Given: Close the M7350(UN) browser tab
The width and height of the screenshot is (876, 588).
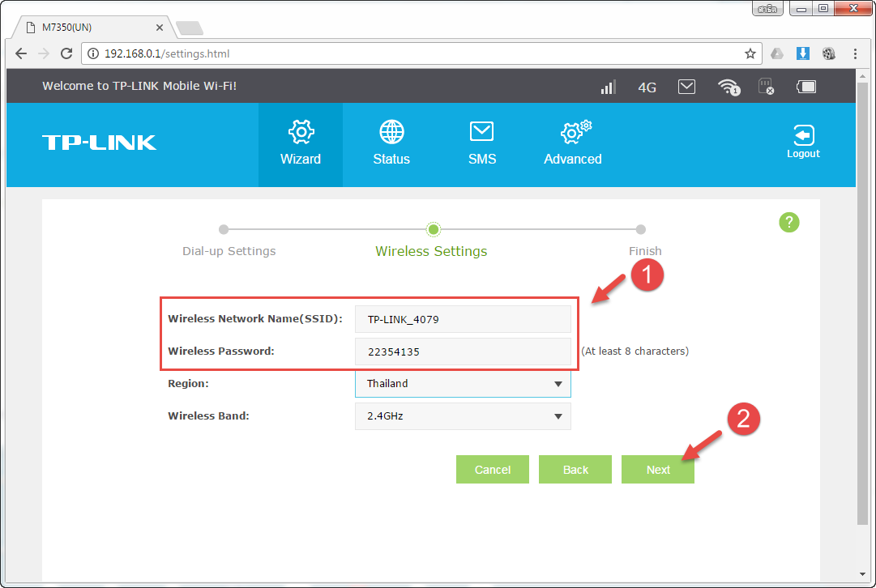Looking at the screenshot, I should coord(159,28).
